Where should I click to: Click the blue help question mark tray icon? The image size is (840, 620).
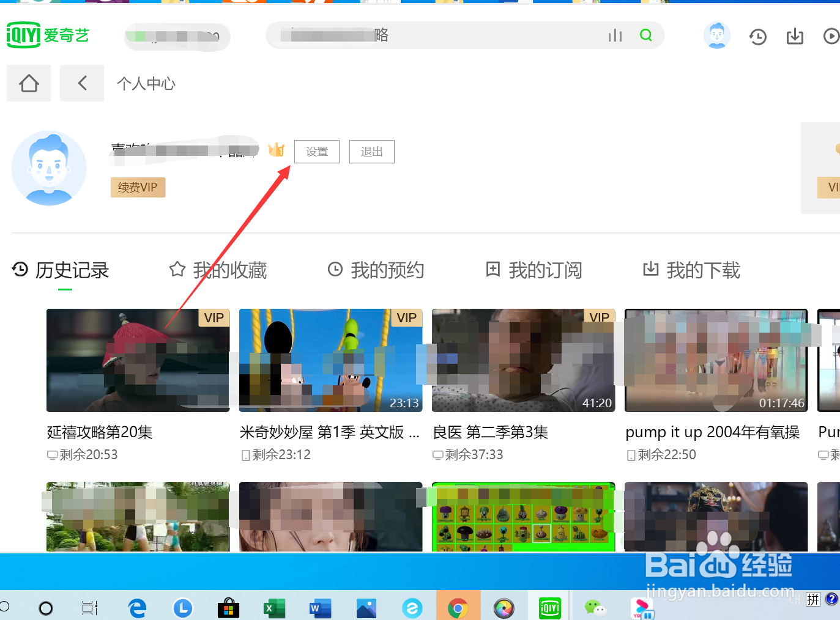click(831, 599)
